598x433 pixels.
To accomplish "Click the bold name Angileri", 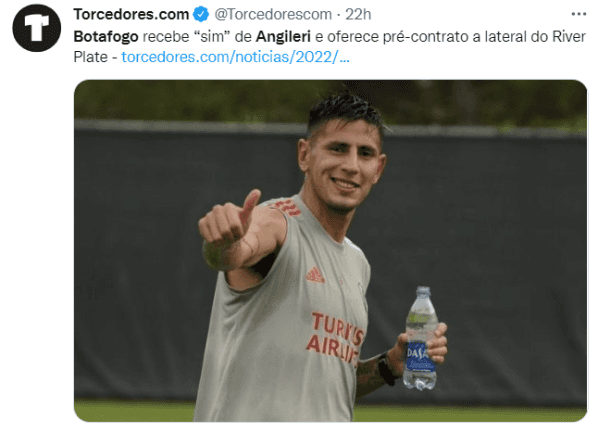I will coord(283,37).
